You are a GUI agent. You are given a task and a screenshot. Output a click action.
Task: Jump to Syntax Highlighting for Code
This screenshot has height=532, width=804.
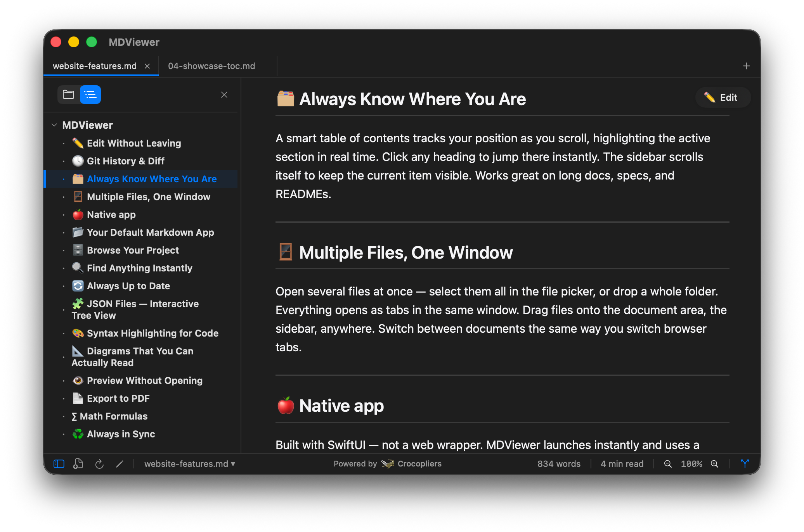(x=141, y=333)
